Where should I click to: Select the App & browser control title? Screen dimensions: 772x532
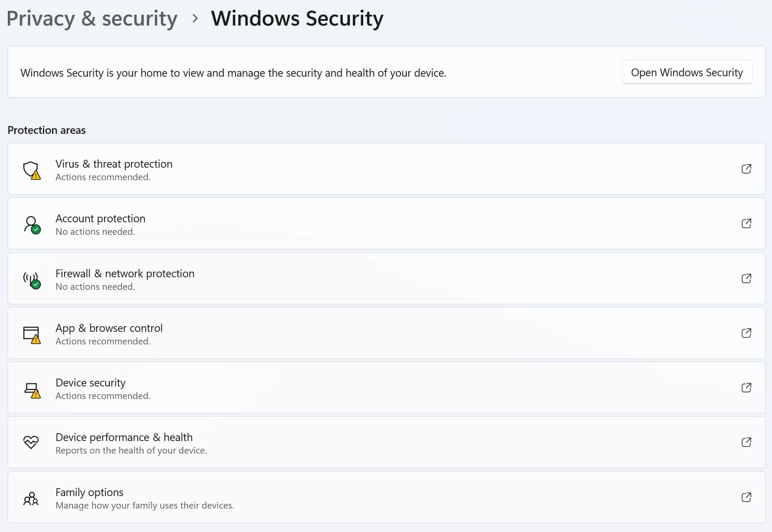point(109,328)
